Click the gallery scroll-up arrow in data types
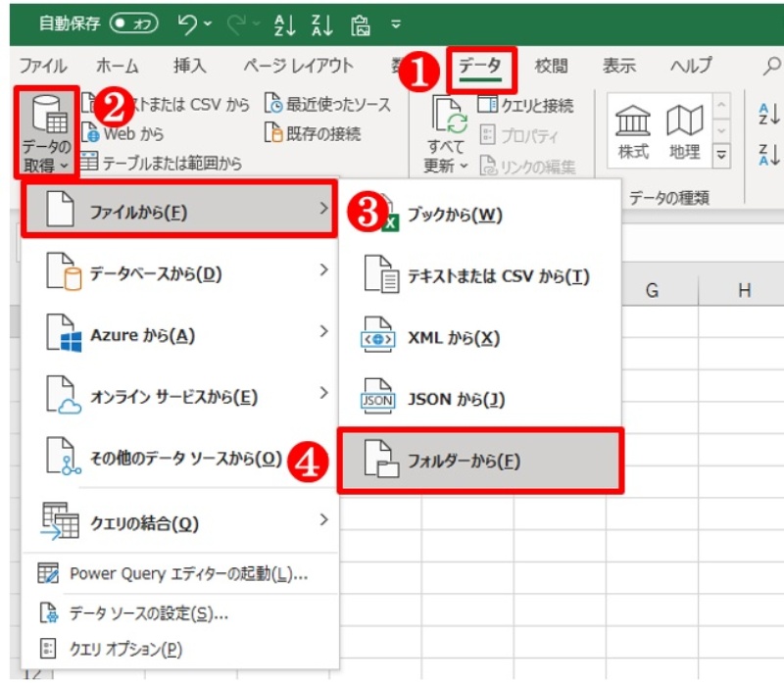The height and width of the screenshot is (683, 784). tap(721, 105)
